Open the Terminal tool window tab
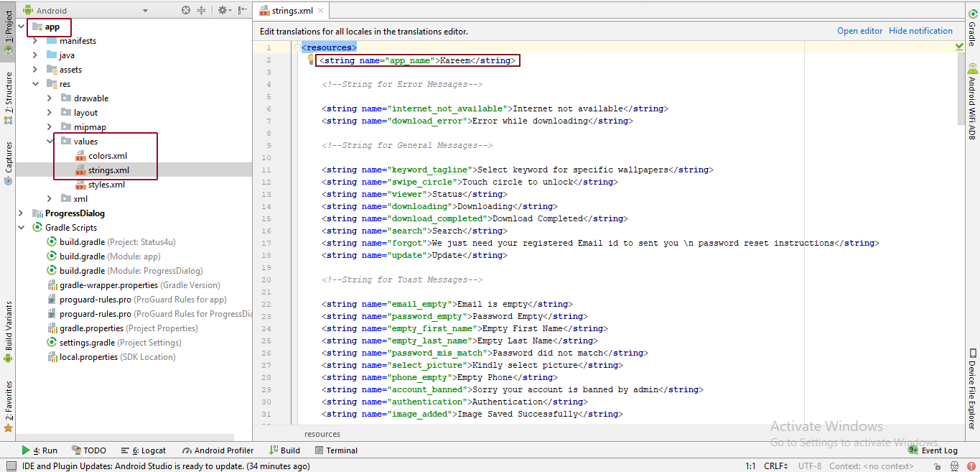Image resolution: width=980 pixels, height=472 pixels. (x=336, y=450)
